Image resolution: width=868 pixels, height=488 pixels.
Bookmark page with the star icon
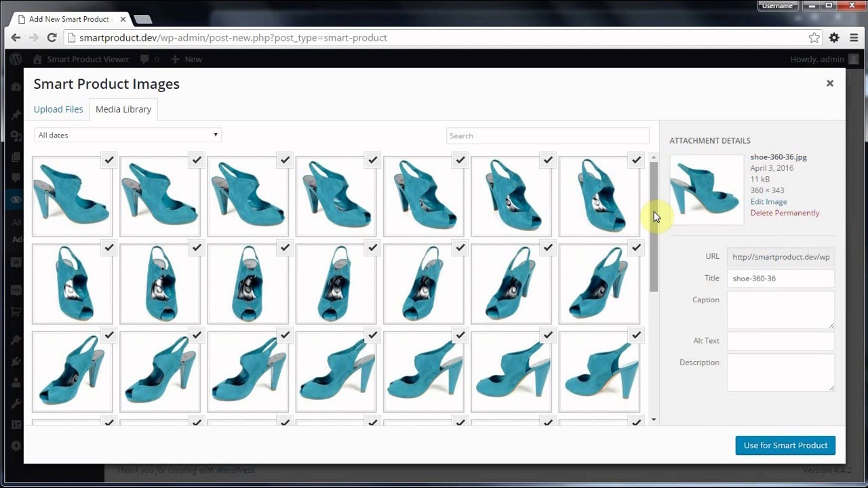(x=814, y=38)
